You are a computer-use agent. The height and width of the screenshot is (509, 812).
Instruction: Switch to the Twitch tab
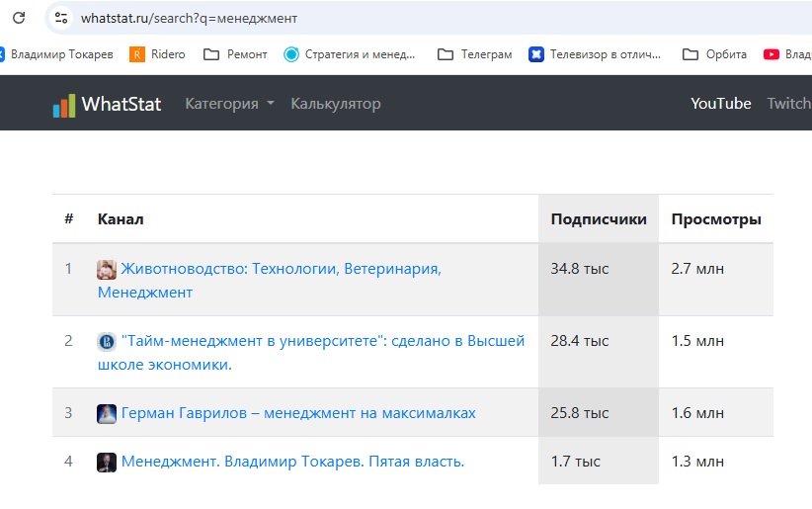click(789, 104)
